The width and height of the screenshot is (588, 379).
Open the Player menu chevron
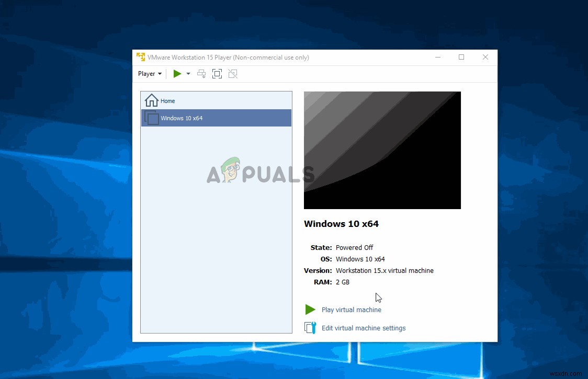160,73
